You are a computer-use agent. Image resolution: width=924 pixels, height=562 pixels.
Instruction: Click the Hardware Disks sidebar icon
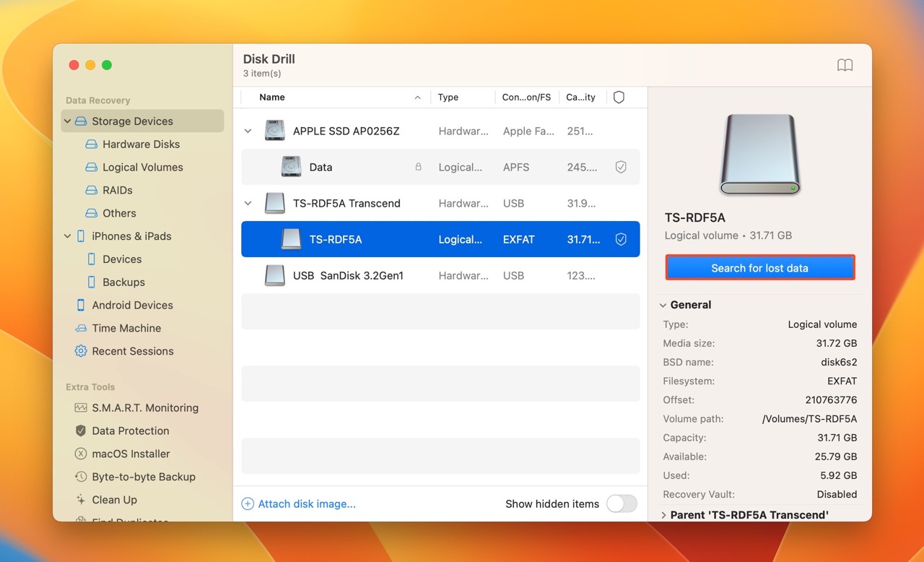click(91, 144)
